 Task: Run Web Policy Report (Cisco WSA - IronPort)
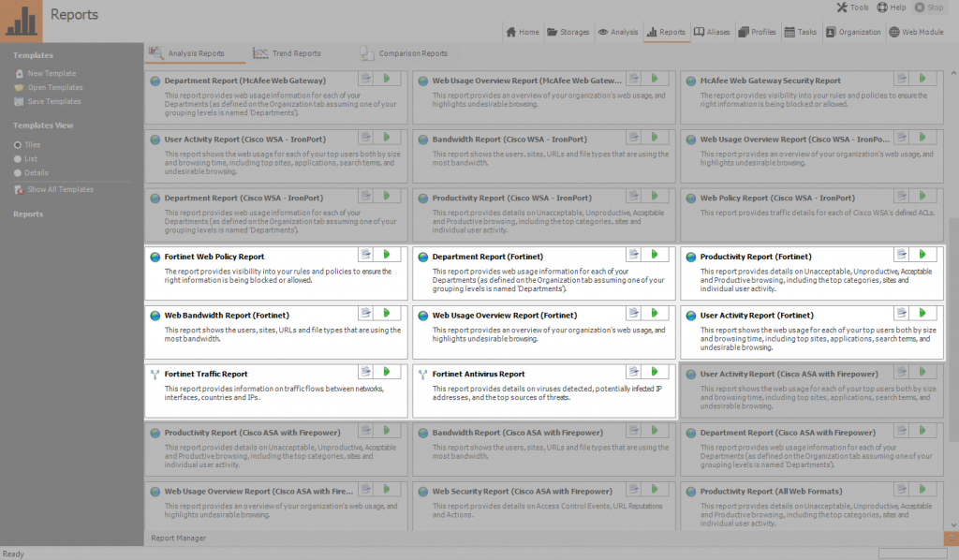[922, 196]
